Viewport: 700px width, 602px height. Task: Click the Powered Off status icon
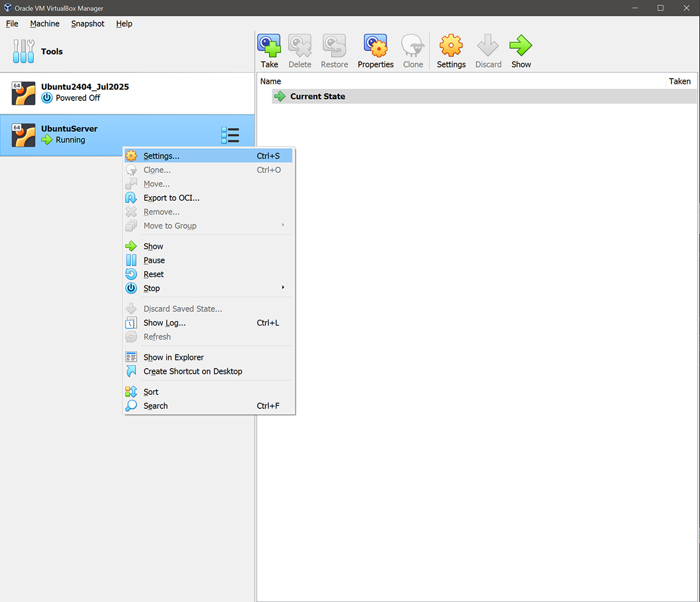point(47,98)
